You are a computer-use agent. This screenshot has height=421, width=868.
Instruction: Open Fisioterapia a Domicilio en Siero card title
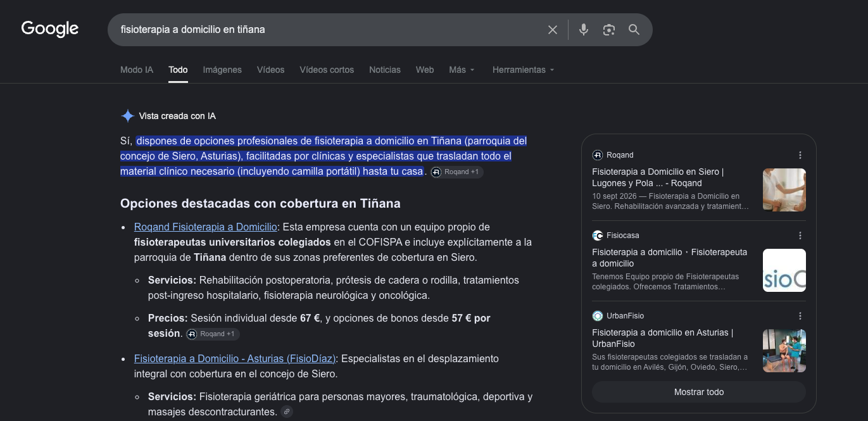658,177
